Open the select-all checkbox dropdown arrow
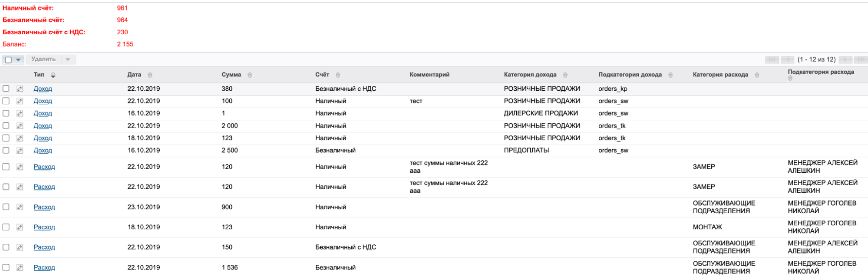The image size is (868, 276). tap(18, 60)
